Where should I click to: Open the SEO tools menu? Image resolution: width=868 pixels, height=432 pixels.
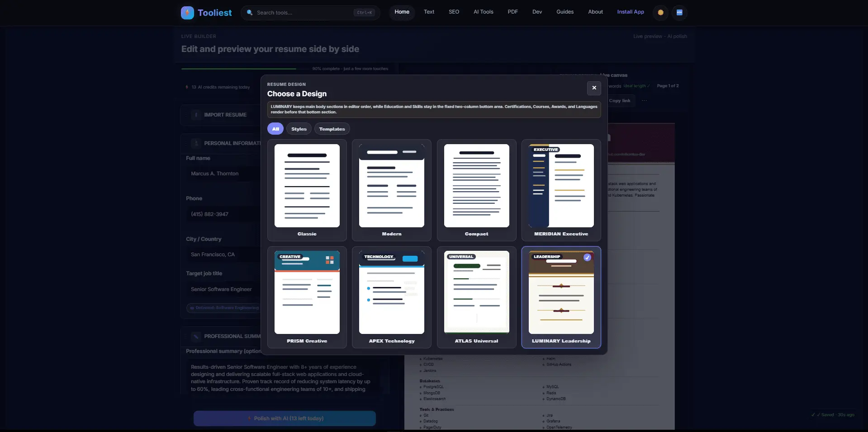coord(454,12)
